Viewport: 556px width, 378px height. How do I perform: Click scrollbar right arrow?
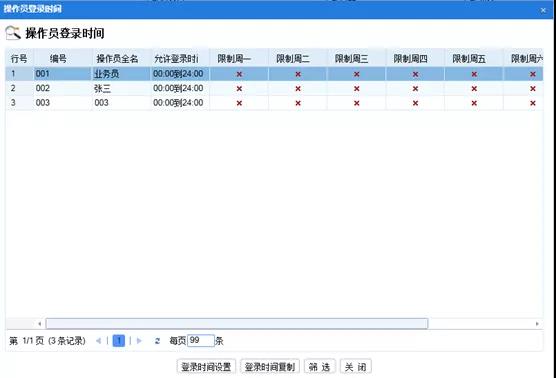click(537, 323)
